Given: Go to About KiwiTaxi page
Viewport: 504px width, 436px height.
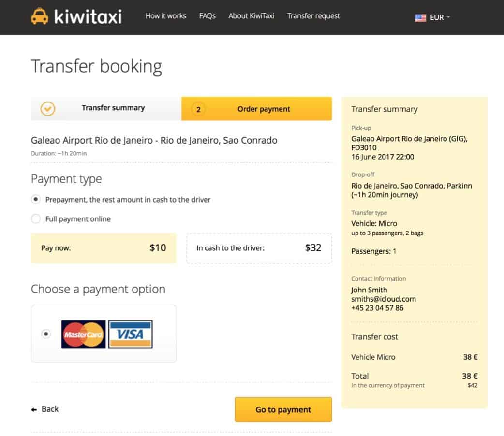Looking at the screenshot, I should click(x=251, y=16).
